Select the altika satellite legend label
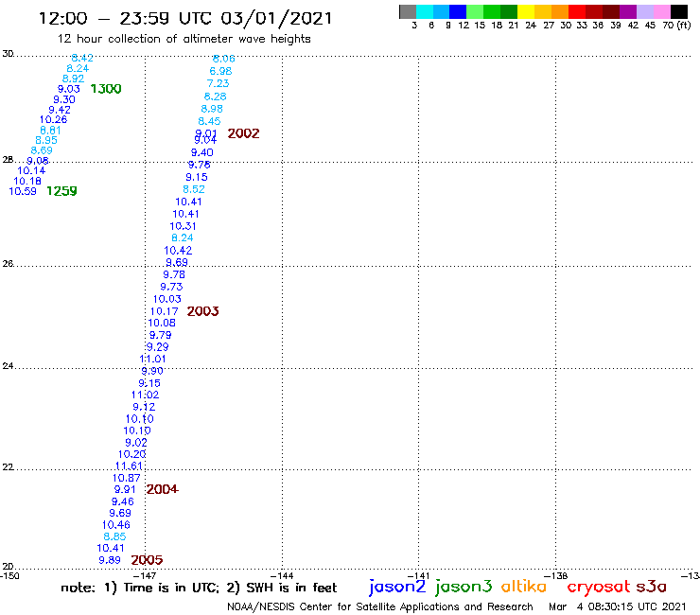Screen dimensions: 700x615 tap(524, 587)
